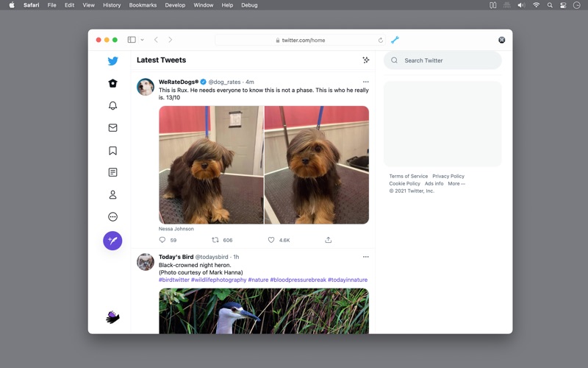Open the File menu
588x368 pixels.
51,5
